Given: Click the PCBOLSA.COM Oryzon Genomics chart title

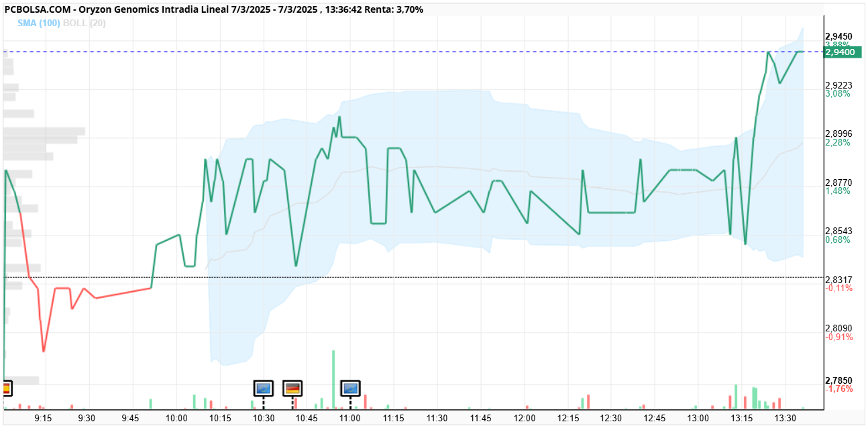Looking at the screenshot, I should (x=214, y=9).
